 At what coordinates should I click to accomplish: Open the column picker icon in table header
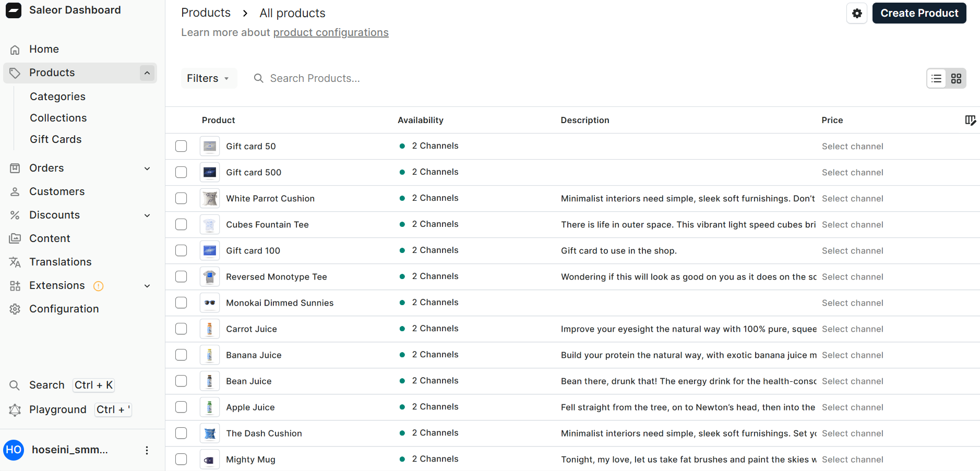pos(970,120)
